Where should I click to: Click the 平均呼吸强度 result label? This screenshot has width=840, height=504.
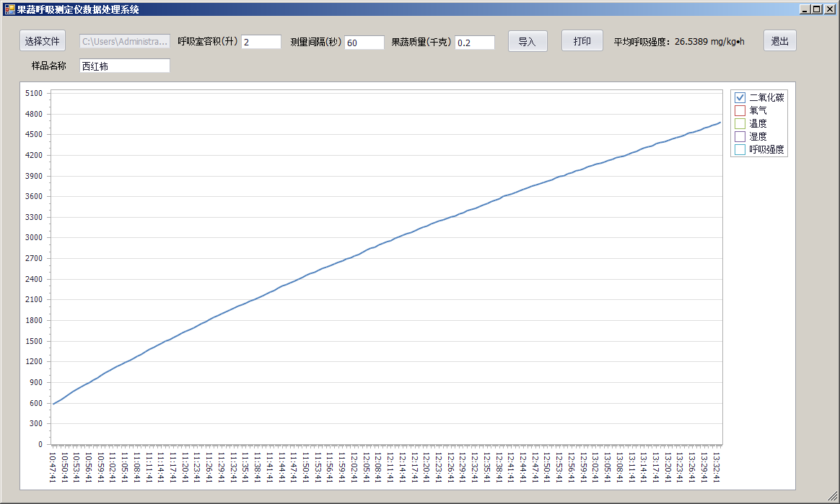(679, 42)
